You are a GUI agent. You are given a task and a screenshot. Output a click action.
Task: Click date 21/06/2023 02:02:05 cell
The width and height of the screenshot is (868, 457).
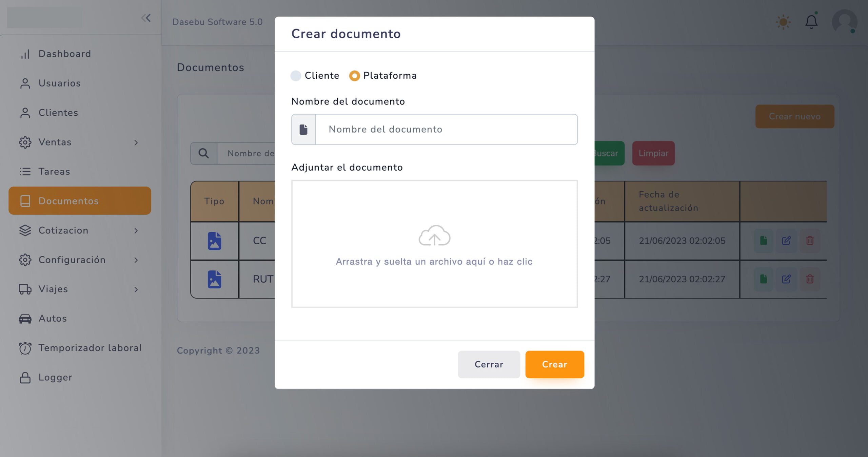pos(682,241)
